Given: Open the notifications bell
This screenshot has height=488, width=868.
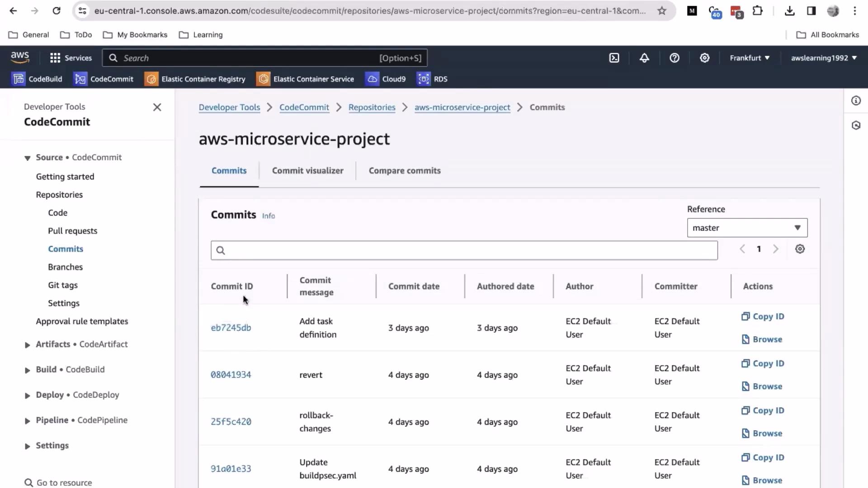Looking at the screenshot, I should pyautogui.click(x=644, y=58).
